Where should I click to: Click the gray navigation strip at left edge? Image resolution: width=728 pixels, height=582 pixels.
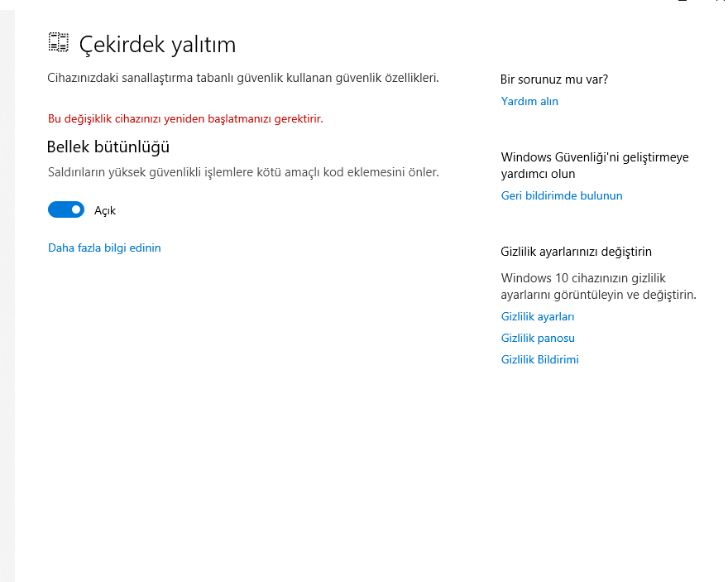(7, 290)
